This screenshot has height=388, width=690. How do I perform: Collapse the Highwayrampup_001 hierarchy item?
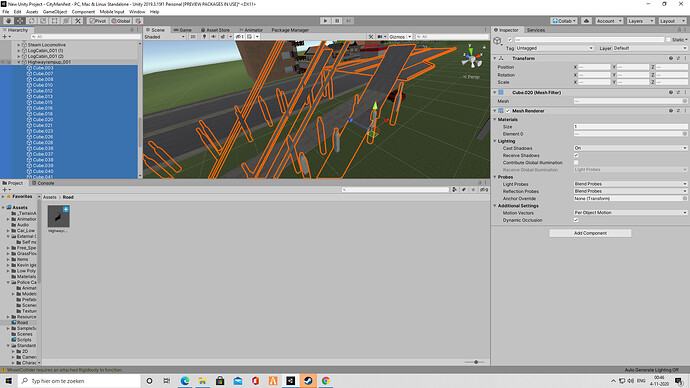pos(19,62)
